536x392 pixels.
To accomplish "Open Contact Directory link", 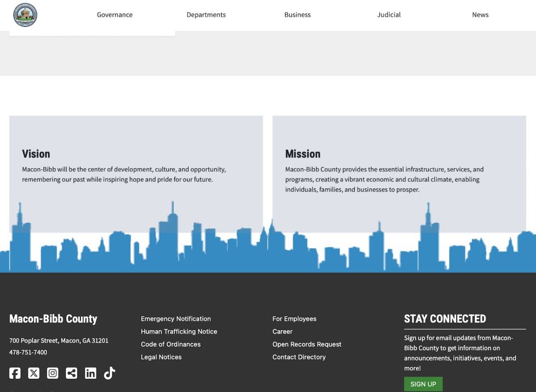I will (x=299, y=357).
